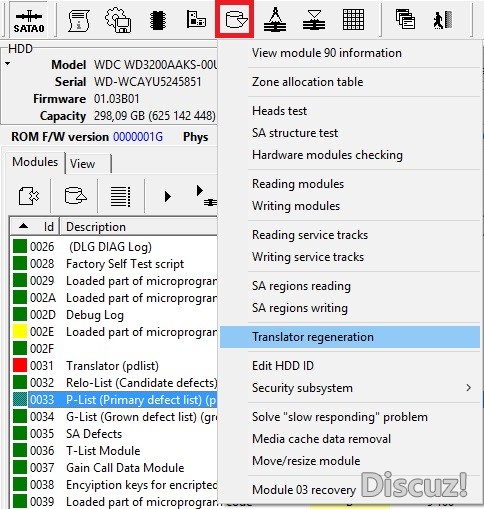Viewport: 484px width, 509px height.
Task: Click the chip toolbar icon
Action: click(x=158, y=20)
